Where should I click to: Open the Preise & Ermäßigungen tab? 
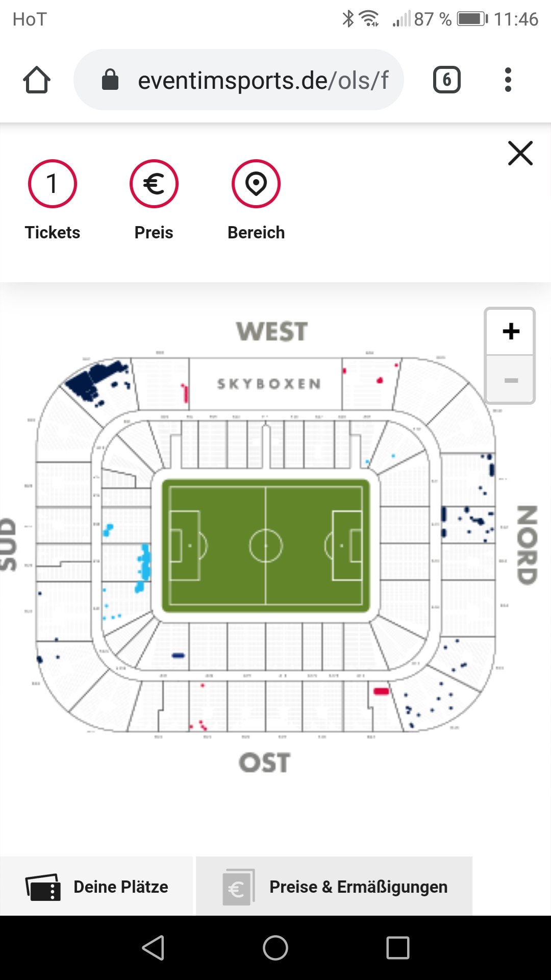tap(334, 887)
